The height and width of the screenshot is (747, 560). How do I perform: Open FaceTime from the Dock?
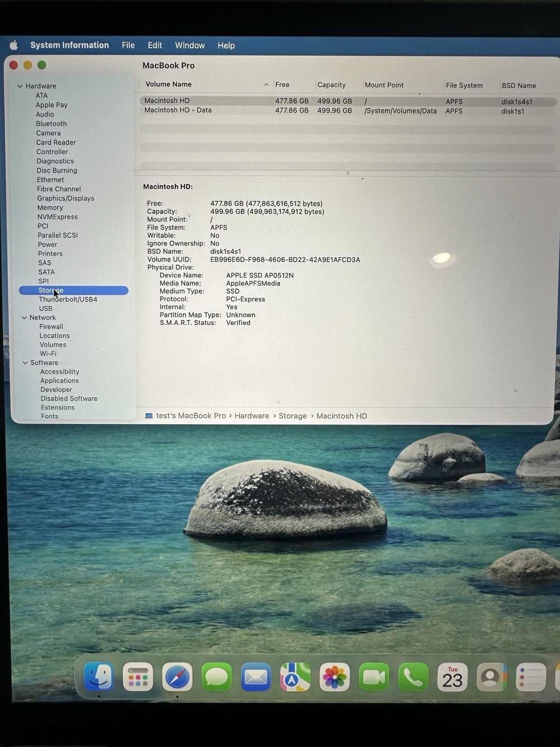374,677
